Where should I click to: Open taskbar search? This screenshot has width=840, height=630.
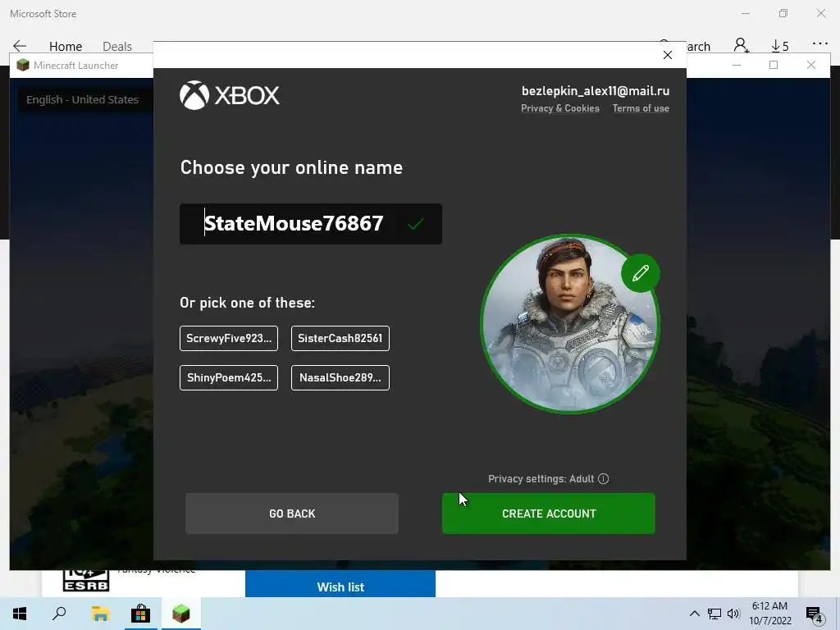[x=59, y=614]
